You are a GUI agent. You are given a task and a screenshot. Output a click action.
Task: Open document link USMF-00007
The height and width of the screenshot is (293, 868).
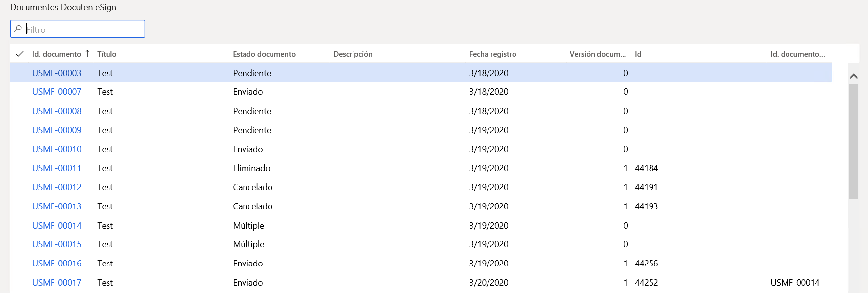[57, 92]
